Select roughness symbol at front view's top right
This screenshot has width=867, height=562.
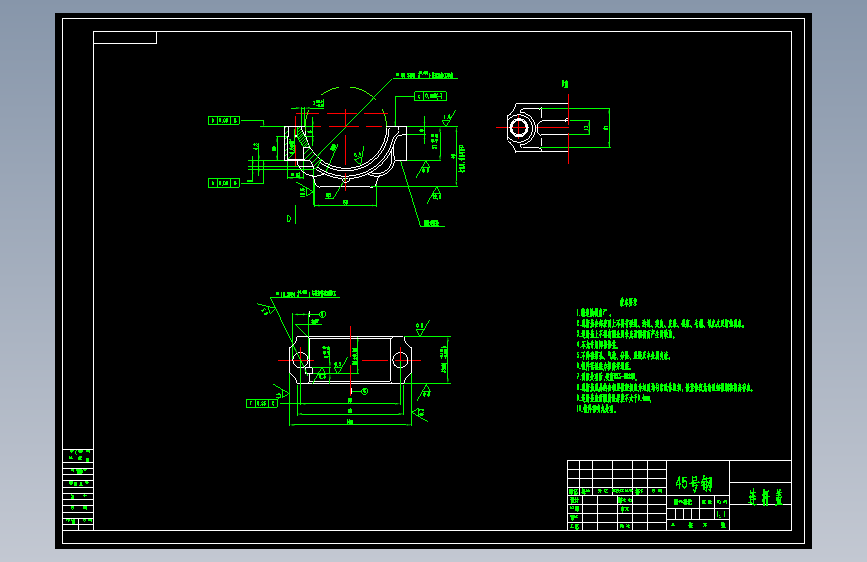pyautogui.click(x=448, y=118)
